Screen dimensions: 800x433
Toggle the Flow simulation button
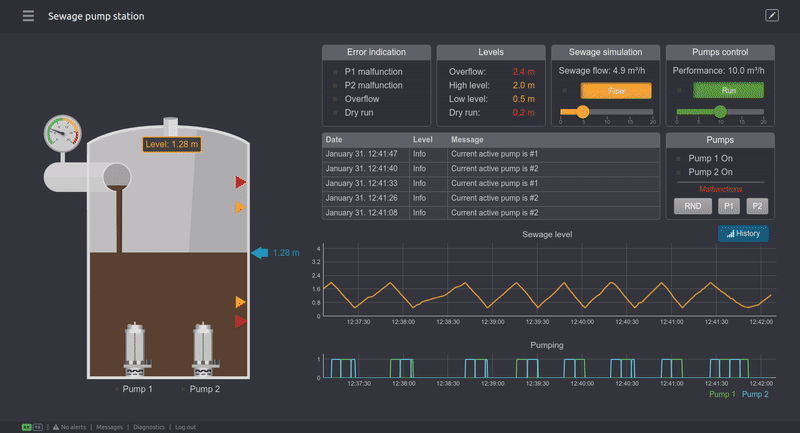click(x=616, y=91)
